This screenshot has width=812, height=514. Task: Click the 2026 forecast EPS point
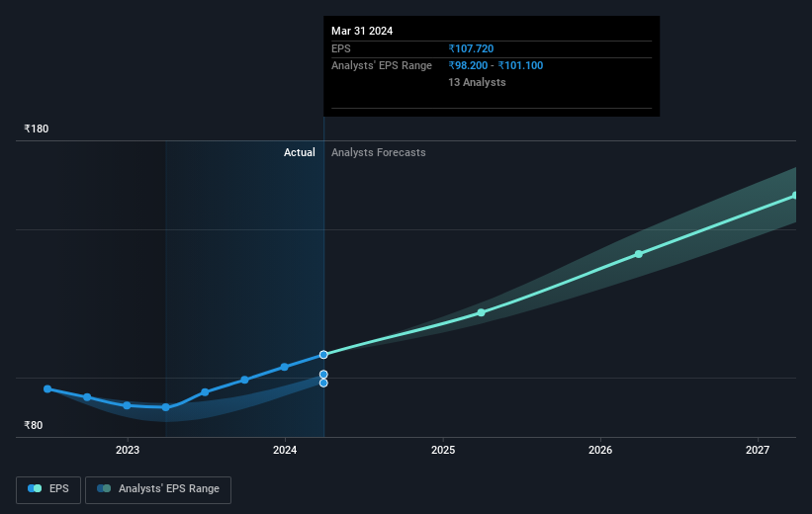639,254
